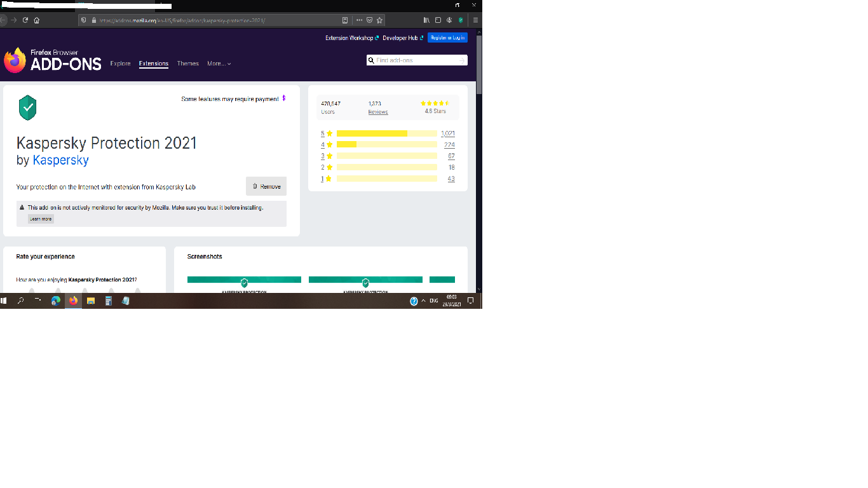Click the 3-star rating bar

387,156
